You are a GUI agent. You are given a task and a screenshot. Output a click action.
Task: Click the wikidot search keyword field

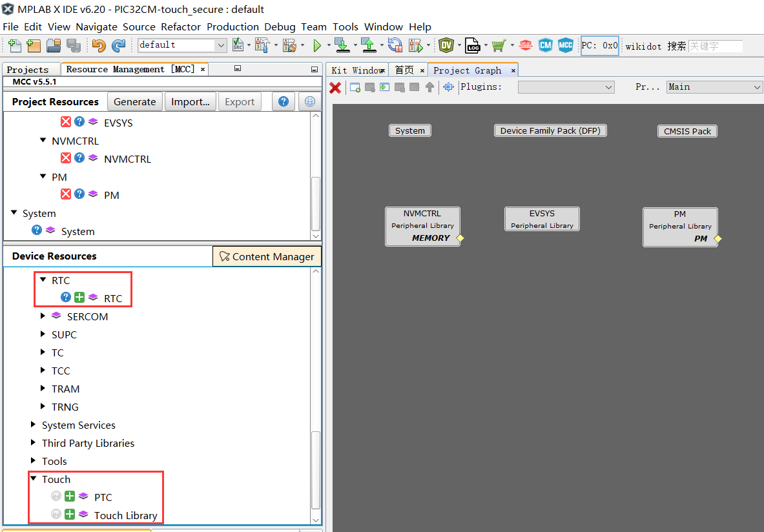(716, 46)
